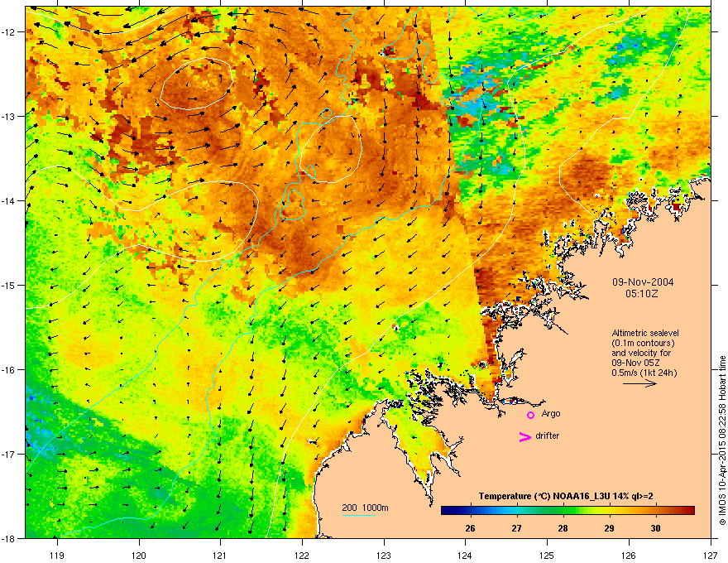
Task: Click the magenta Argo circle marker
Action: [530, 415]
